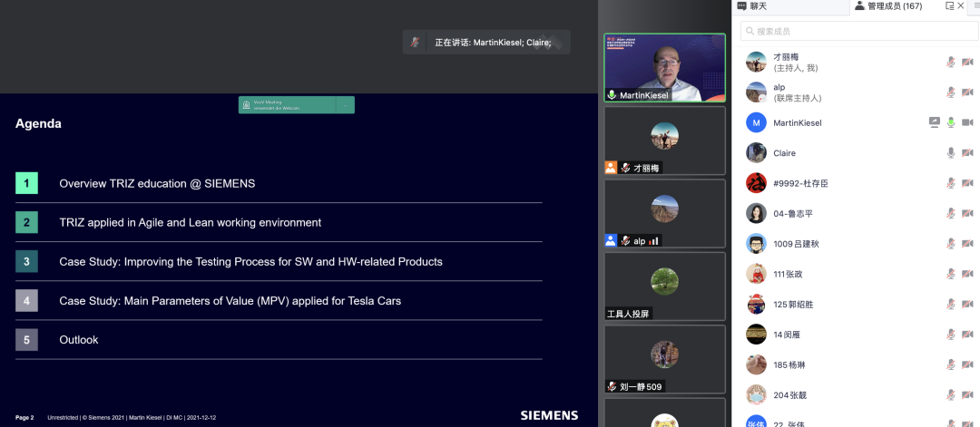Click camera icon for 111张政

click(x=967, y=274)
